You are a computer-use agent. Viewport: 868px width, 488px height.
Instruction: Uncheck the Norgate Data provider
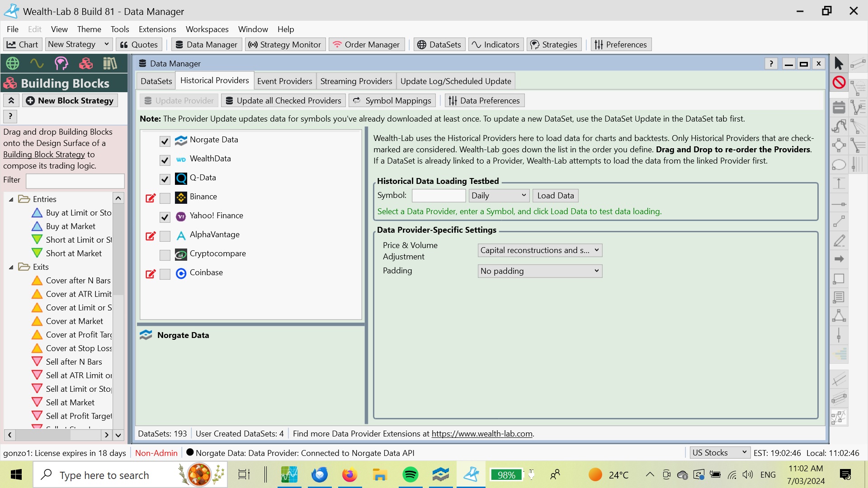165,141
